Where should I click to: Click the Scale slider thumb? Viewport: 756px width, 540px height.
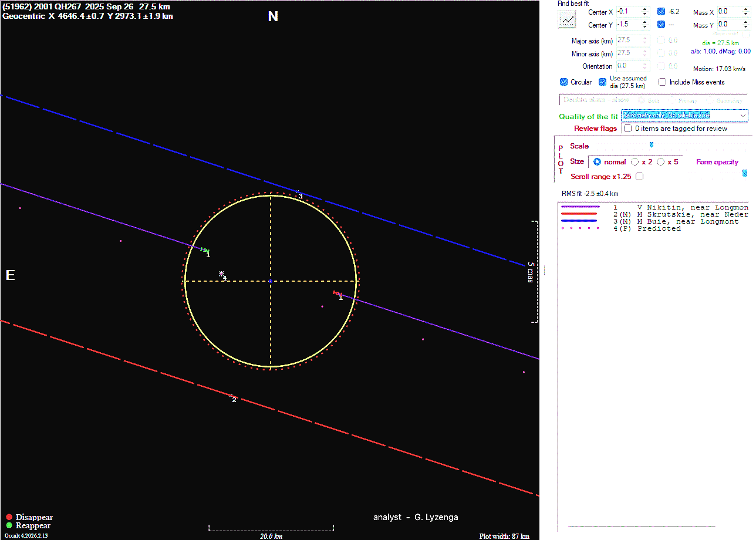coord(651,144)
